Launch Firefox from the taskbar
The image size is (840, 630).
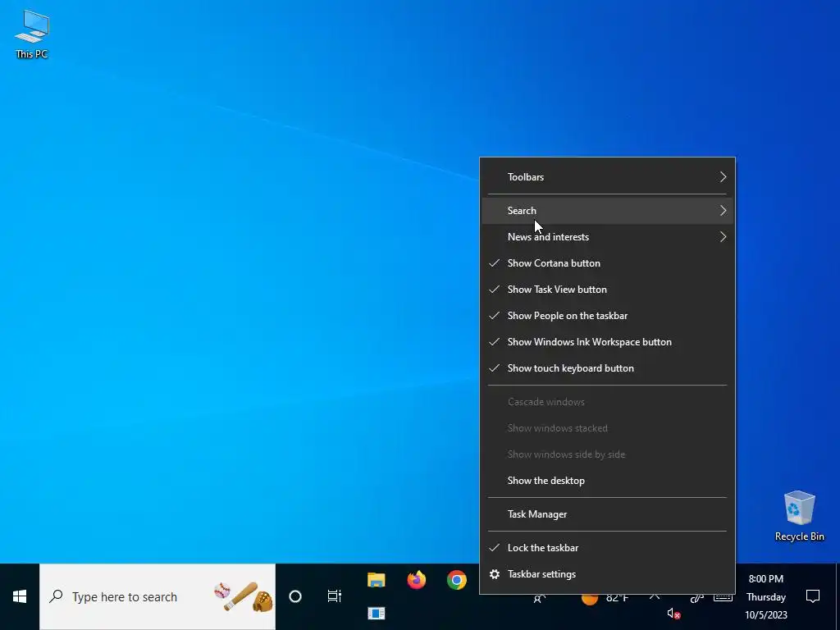click(416, 580)
